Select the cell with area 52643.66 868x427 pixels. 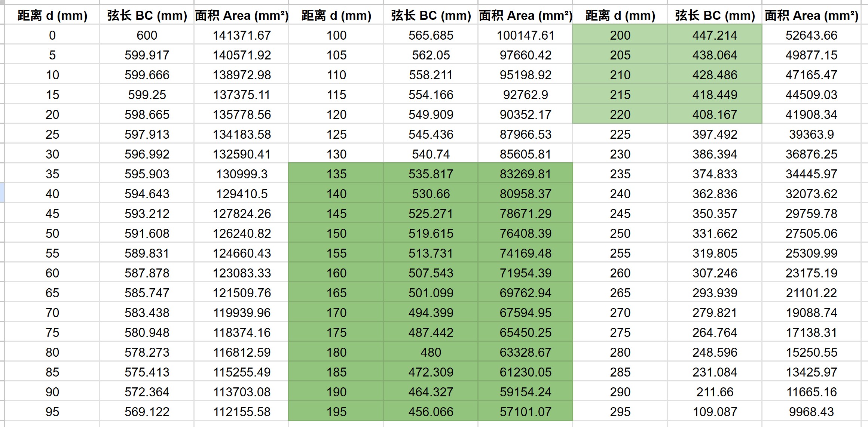coord(811,35)
